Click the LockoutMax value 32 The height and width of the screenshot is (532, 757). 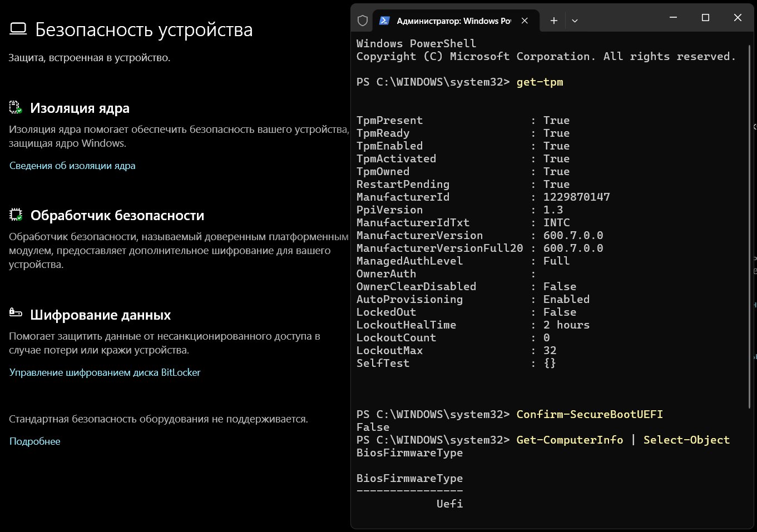coord(550,351)
